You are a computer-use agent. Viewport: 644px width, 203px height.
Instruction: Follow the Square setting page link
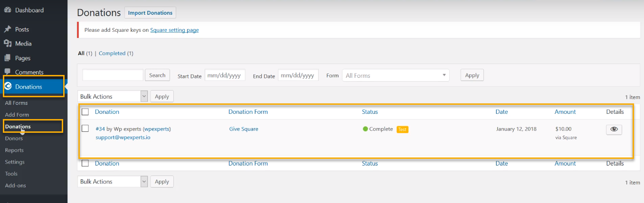pos(174,30)
